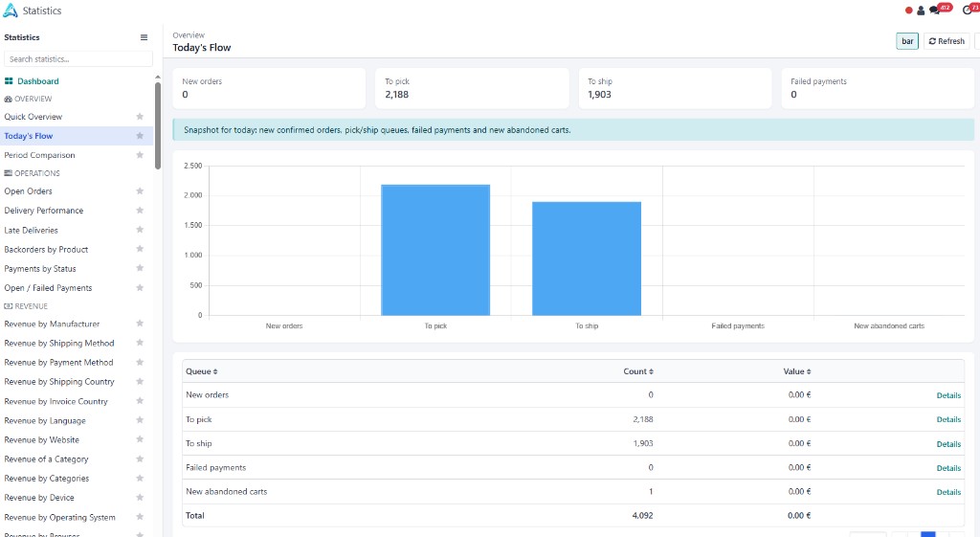
Task: Sort the table by Queue column
Action: pos(201,371)
